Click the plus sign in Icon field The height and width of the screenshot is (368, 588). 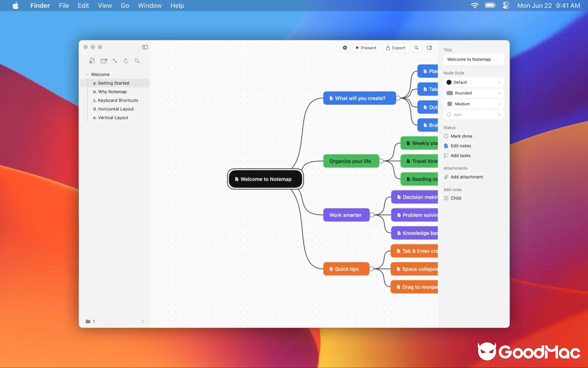tap(499, 115)
